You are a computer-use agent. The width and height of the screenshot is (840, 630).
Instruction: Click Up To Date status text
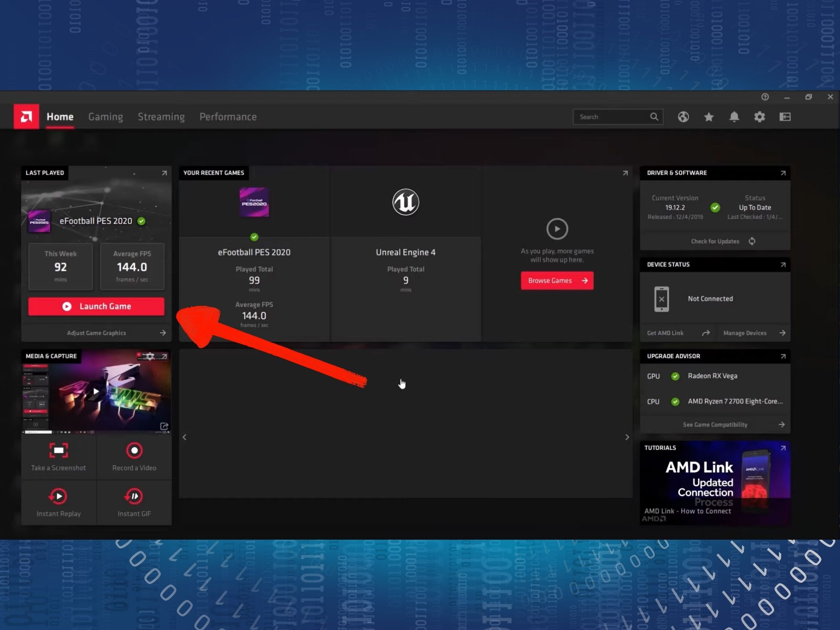(x=755, y=207)
